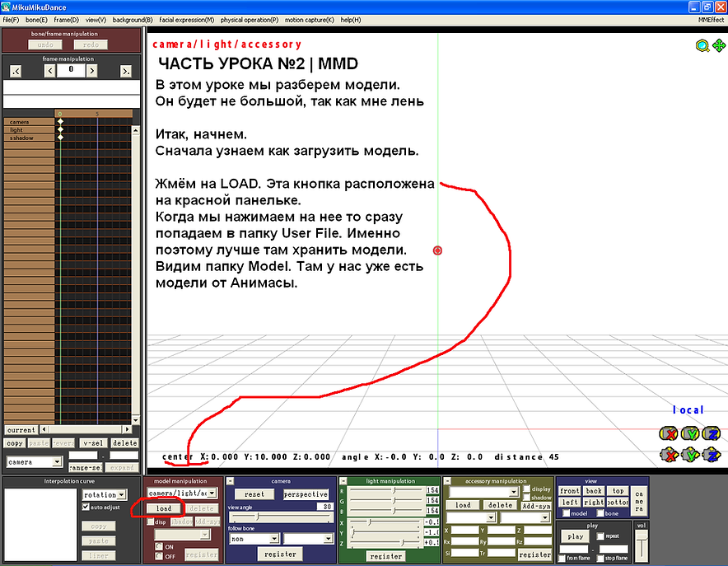Click register button in camera panel

[x=280, y=554]
